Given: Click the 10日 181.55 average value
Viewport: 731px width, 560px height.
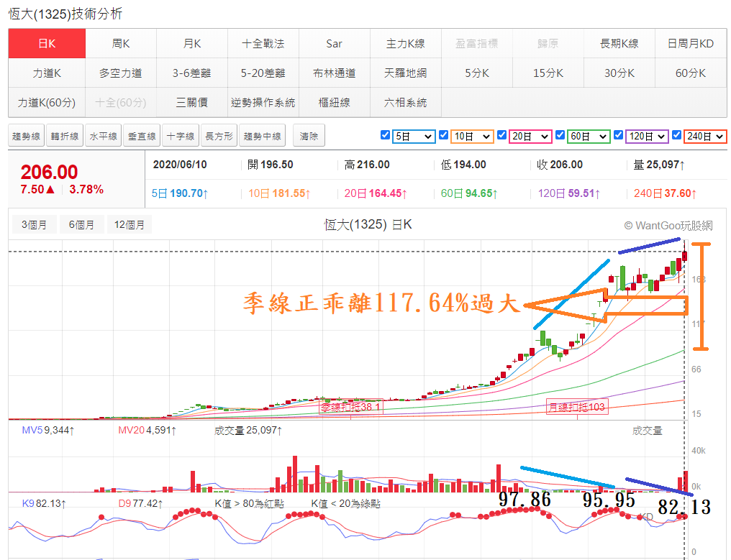Looking at the screenshot, I should click(x=279, y=193).
